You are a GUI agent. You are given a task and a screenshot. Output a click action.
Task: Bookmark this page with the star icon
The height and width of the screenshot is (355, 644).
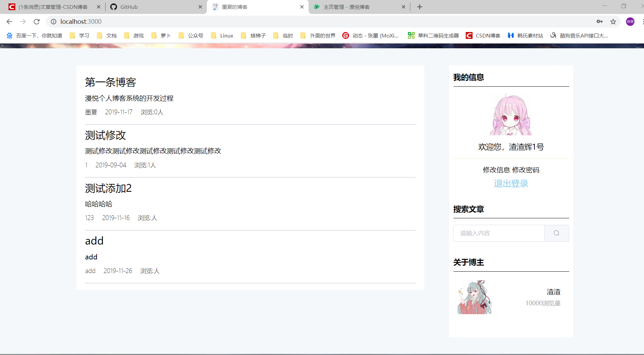[x=614, y=21]
